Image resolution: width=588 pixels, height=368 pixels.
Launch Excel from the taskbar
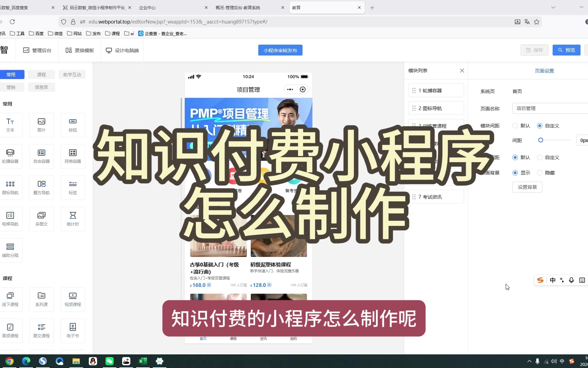[x=143, y=361]
